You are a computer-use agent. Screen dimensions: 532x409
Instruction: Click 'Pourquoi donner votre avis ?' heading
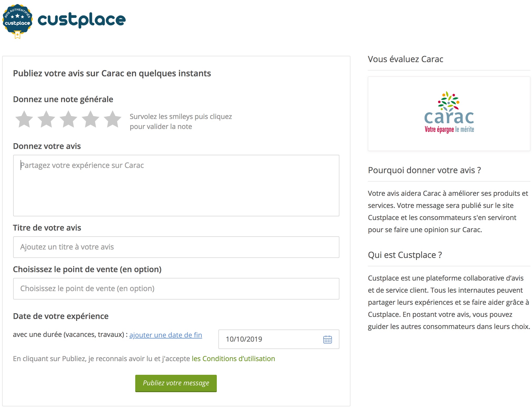point(424,170)
